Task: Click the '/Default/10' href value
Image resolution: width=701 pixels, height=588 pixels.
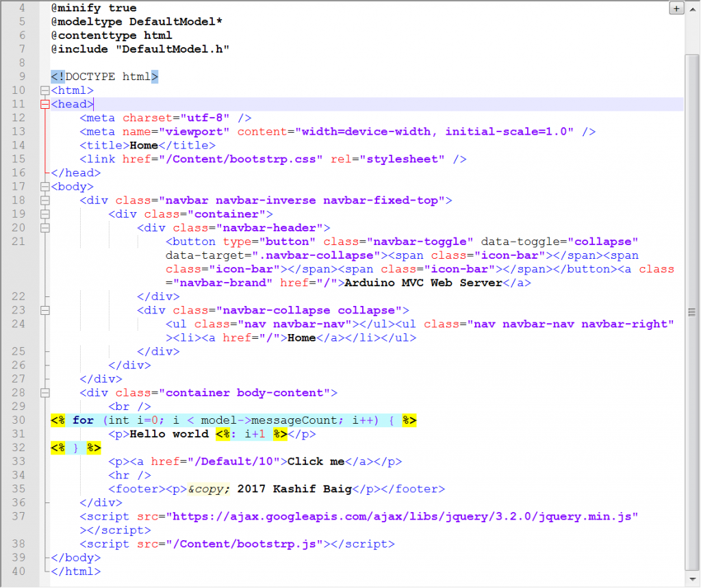Action: point(234,462)
